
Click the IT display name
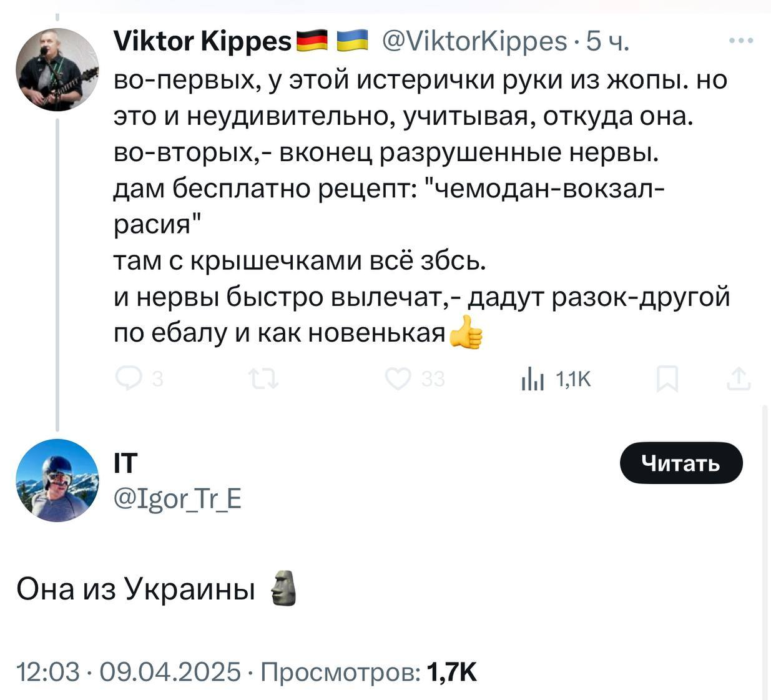[x=125, y=463]
